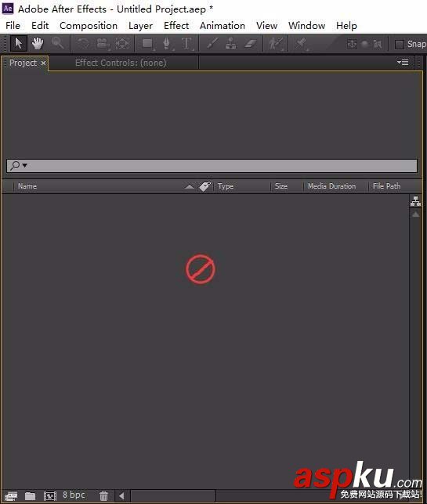The height and width of the screenshot is (504, 427).
Task: Click the After Effects app icon
Action: pos(8,9)
